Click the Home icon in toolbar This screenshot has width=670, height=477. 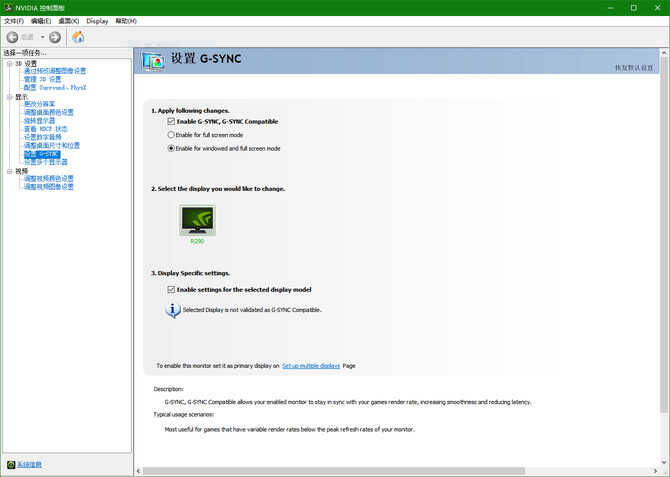coord(79,37)
